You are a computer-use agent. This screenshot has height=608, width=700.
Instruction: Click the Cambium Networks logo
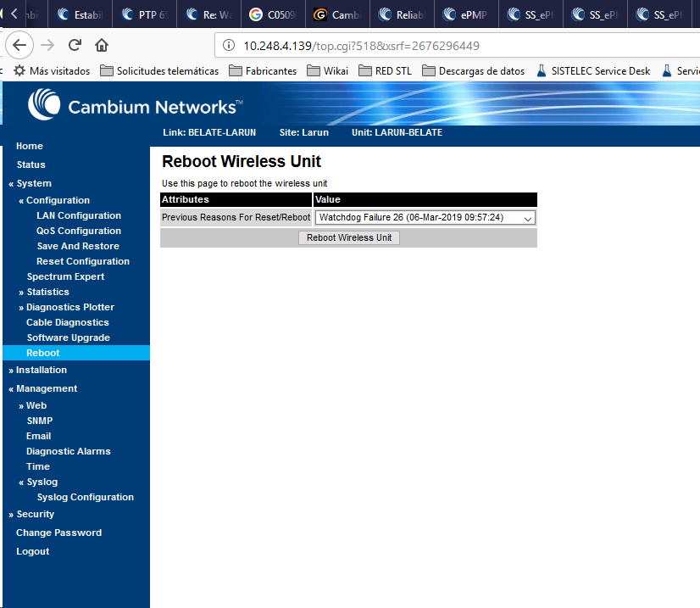(136, 106)
